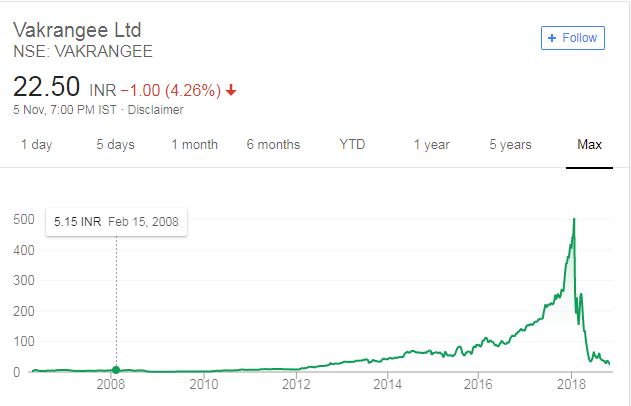Screen dimensions: 631x406
Task: Select the Max range tab
Action: point(590,145)
